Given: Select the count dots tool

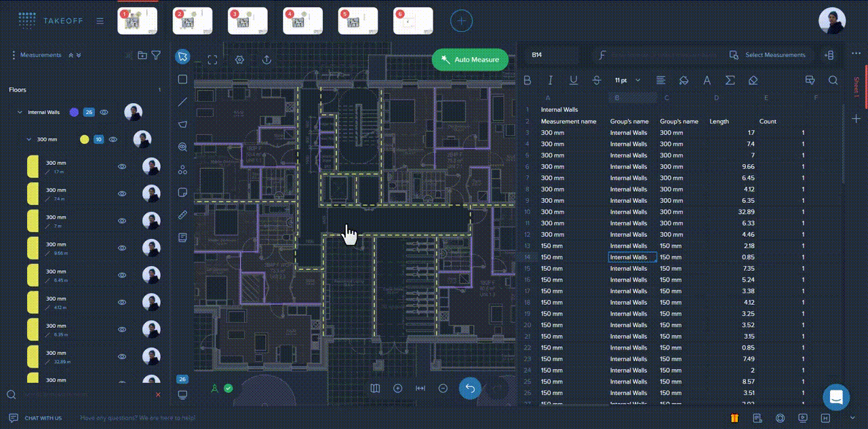Looking at the screenshot, I should [182, 170].
